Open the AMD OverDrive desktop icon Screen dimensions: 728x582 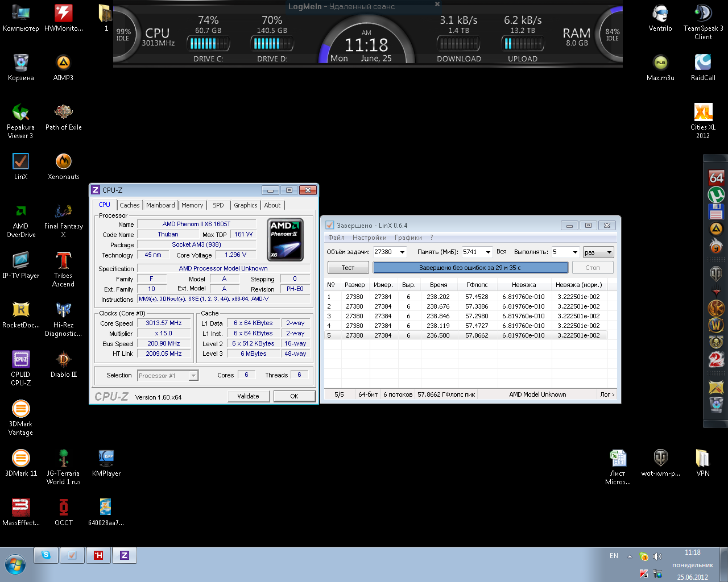pyautogui.click(x=20, y=219)
